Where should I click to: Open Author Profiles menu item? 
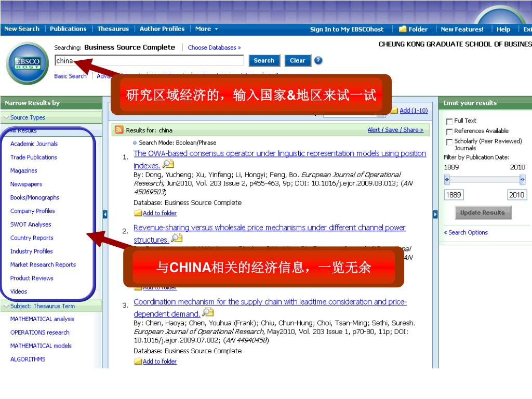point(162,29)
